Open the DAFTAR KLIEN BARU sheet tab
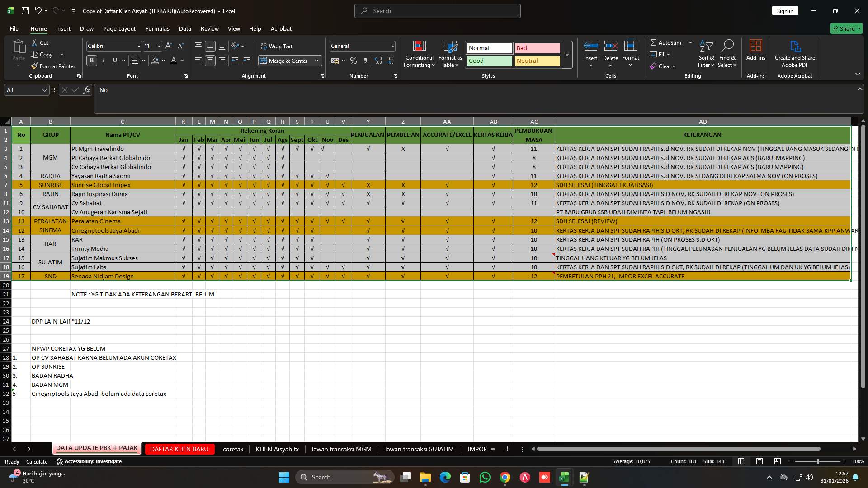 pos(179,449)
